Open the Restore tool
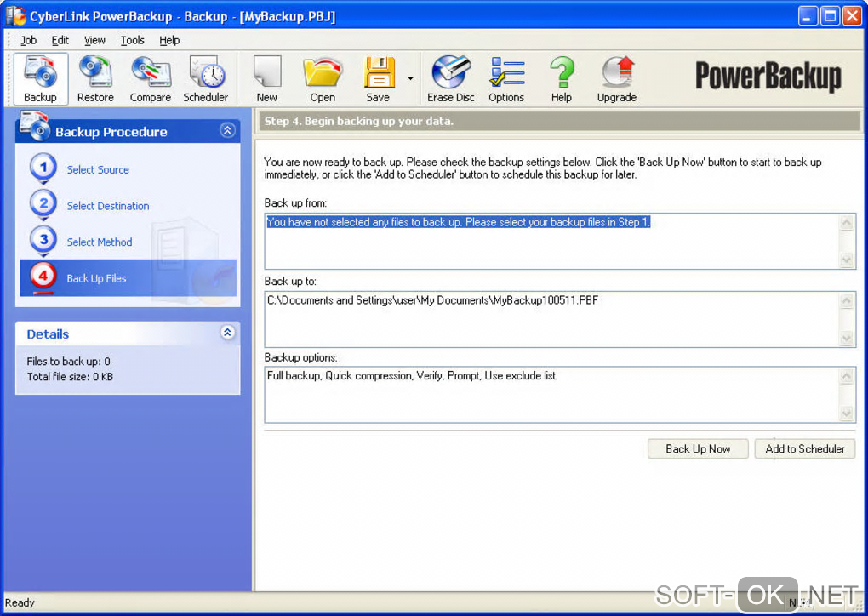 point(95,78)
